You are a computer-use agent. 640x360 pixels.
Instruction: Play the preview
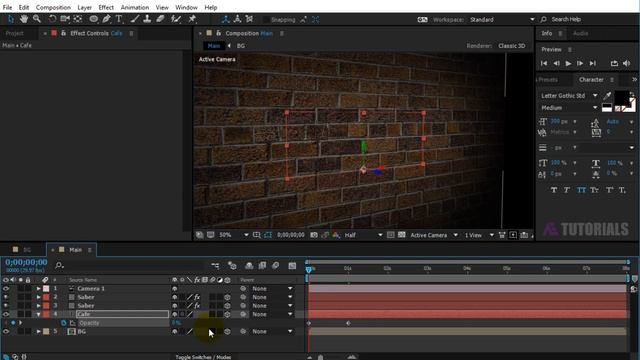coord(568,63)
